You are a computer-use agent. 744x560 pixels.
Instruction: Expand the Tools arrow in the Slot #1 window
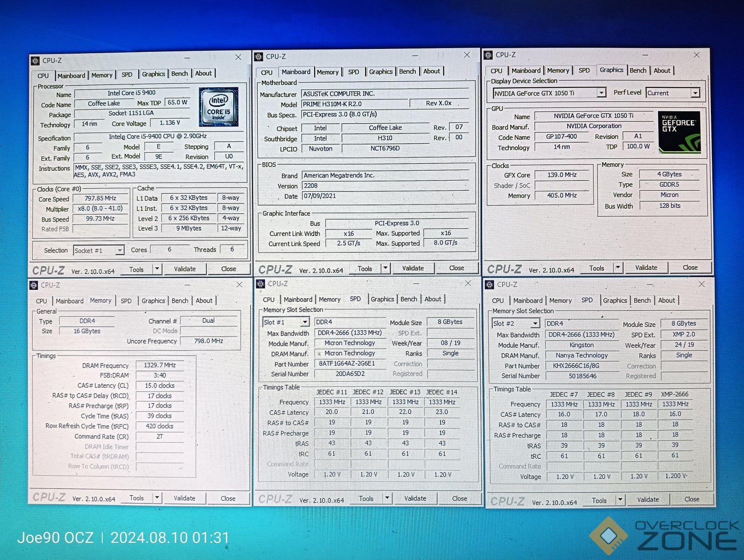coord(387,498)
